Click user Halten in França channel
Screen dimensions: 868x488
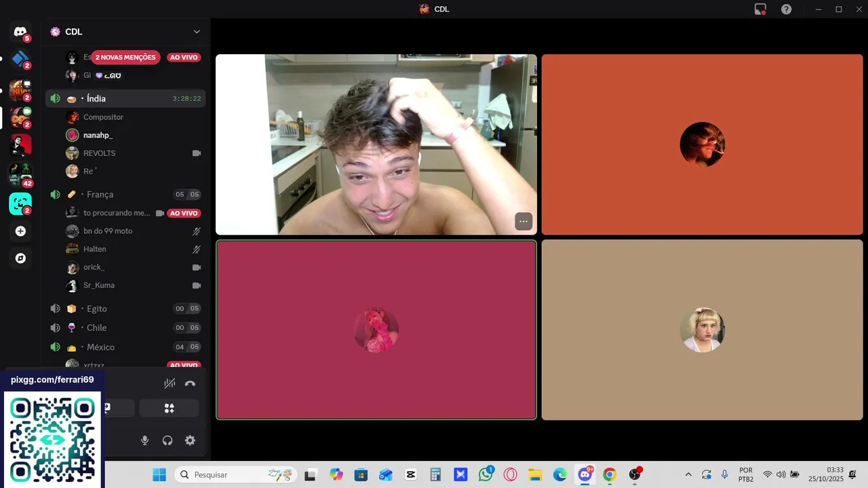pyautogui.click(x=94, y=249)
